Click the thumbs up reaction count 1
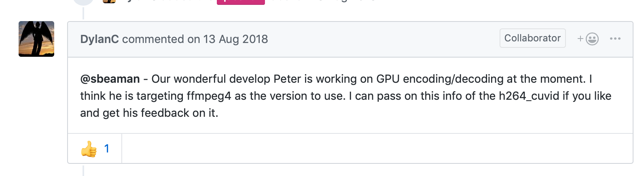The width and height of the screenshot is (644, 176). pos(107,149)
